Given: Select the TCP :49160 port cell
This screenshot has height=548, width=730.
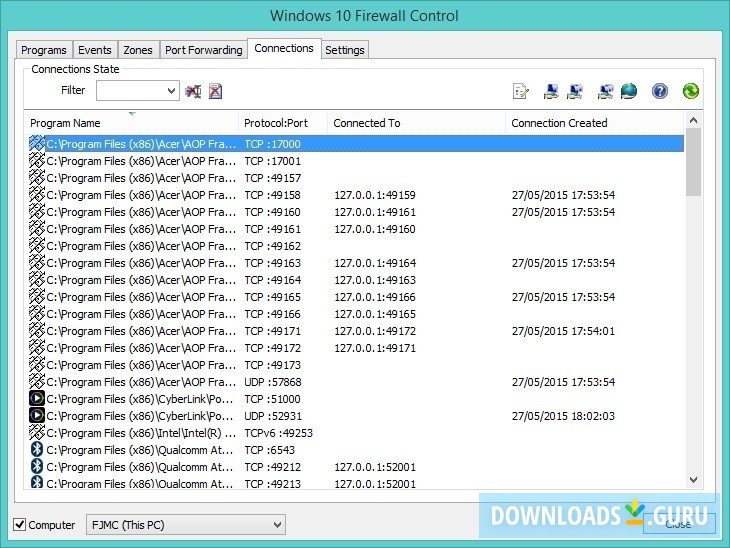Looking at the screenshot, I should pyautogui.click(x=272, y=212).
